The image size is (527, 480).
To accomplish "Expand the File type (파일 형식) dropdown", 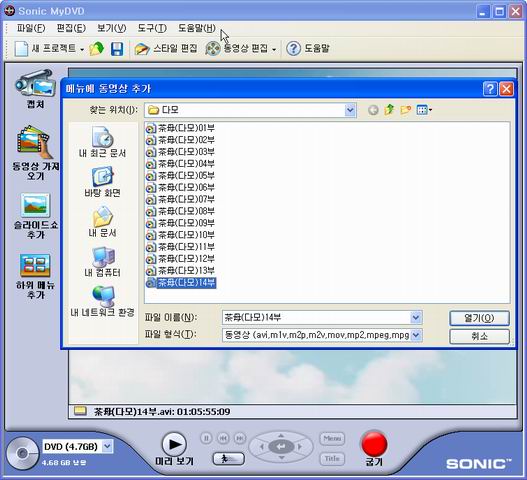I will [x=416, y=335].
